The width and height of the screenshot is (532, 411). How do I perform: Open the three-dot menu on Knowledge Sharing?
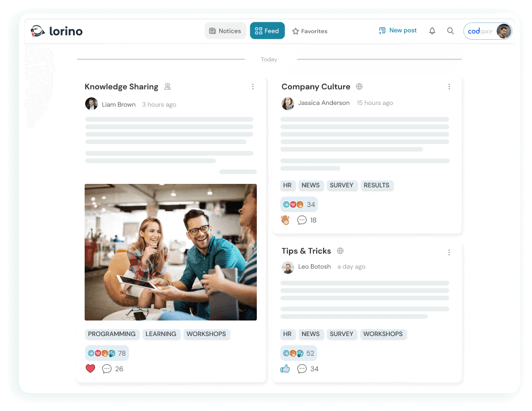pyautogui.click(x=253, y=86)
